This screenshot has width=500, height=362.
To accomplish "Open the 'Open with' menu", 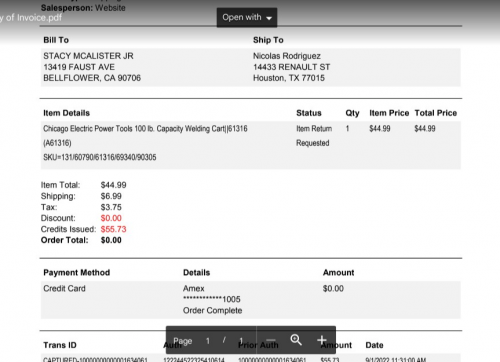I will coord(247,17).
